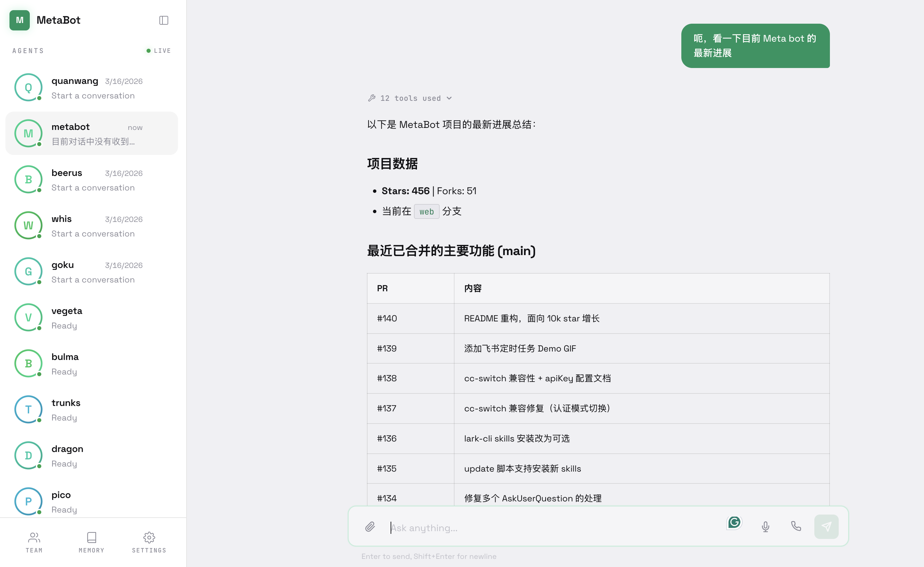
Task: Click the 'Ask anything' input field
Action: click(x=488, y=527)
